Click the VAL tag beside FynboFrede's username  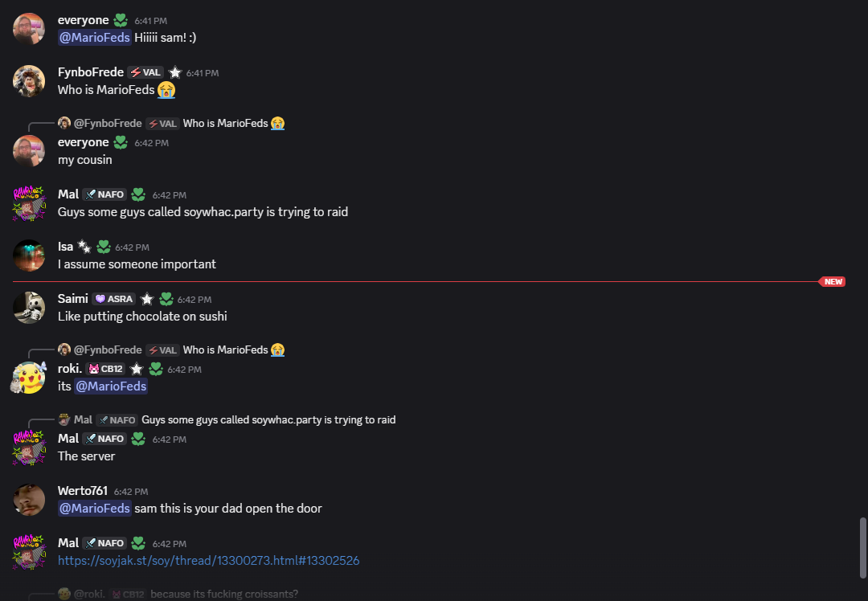click(x=145, y=72)
